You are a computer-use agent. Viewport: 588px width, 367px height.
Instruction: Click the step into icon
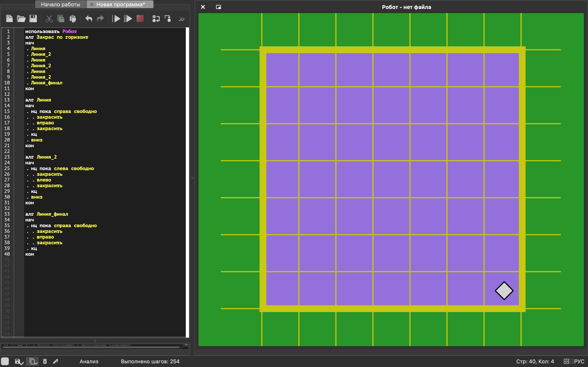pos(156,19)
